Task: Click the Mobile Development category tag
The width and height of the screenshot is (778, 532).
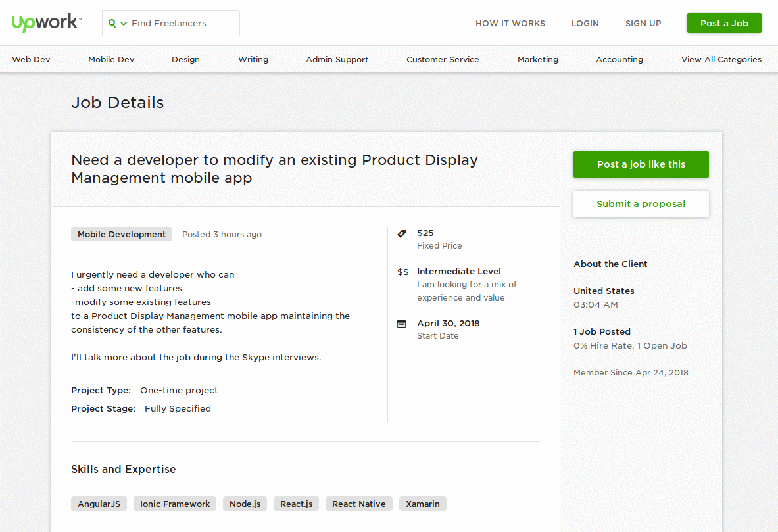Action: point(122,234)
